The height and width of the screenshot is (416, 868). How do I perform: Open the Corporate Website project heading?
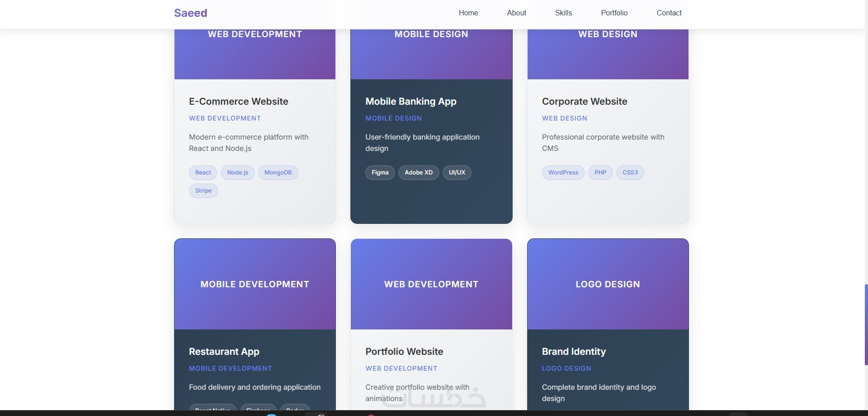pyautogui.click(x=584, y=102)
